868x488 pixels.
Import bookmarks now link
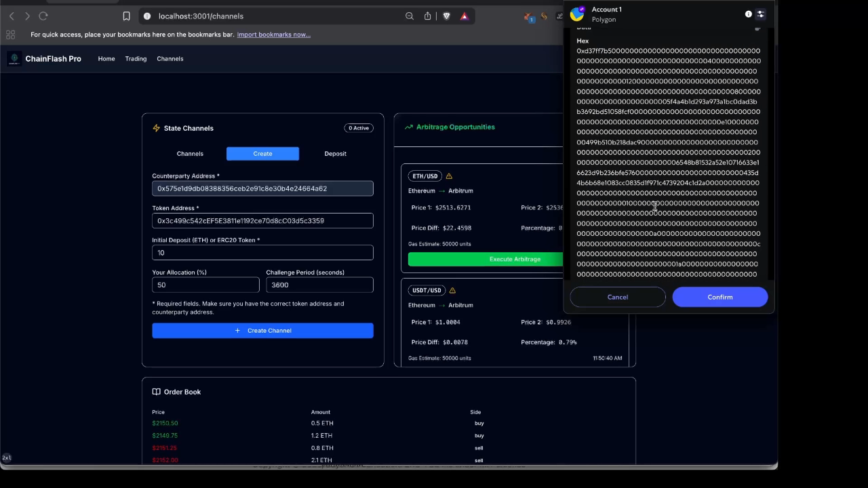point(274,34)
